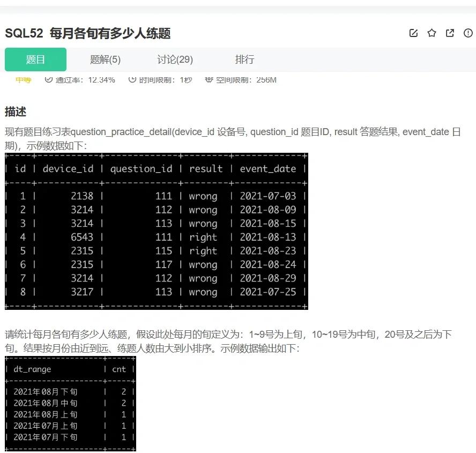Click the 2021年08月上旬 row
476x453 pixels.
[x=70, y=415]
